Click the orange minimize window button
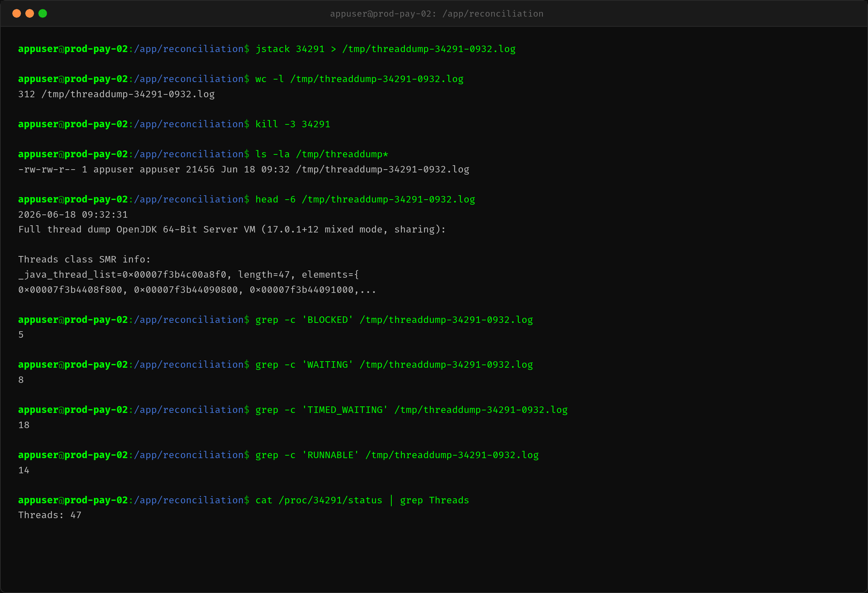Screen dimensions: 868x593 (x=30, y=13)
